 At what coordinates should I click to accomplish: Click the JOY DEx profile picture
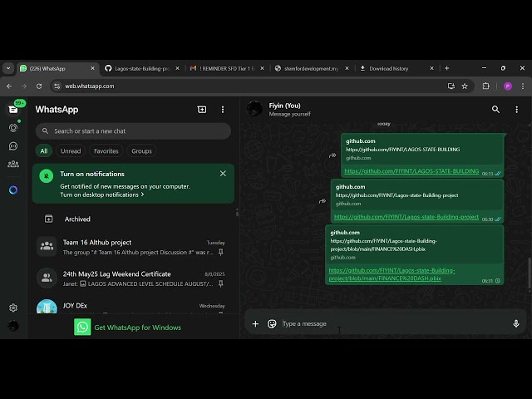(x=47, y=307)
